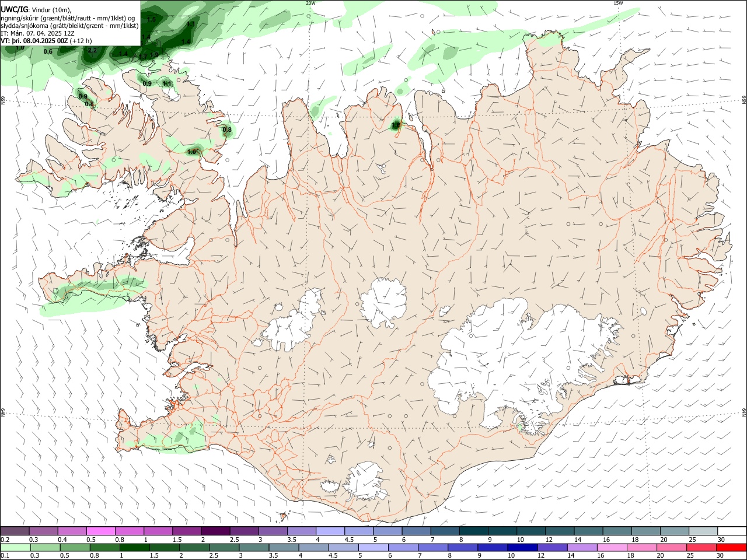
Task: Click the 0.6 precipitation value label
Action: pyautogui.click(x=48, y=52)
